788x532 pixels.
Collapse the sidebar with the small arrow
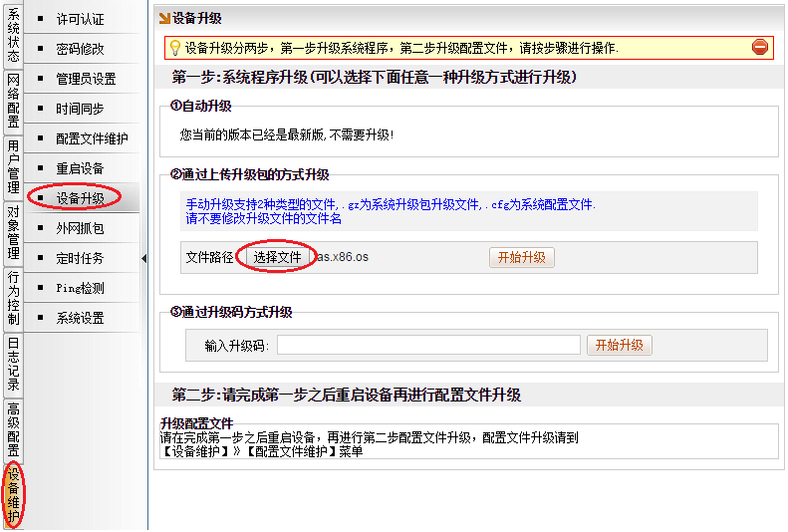tap(143, 259)
